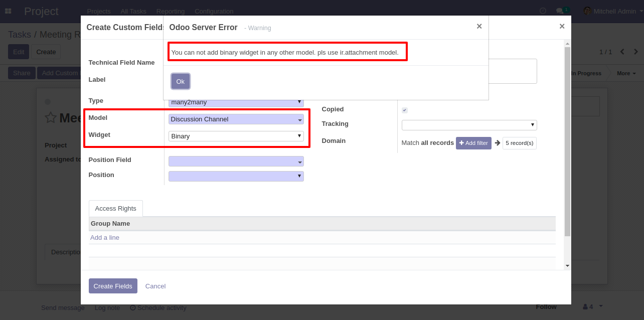Click Mitchell Admin's avatar picture
Screen dimensions: 644x320
coord(587,11)
